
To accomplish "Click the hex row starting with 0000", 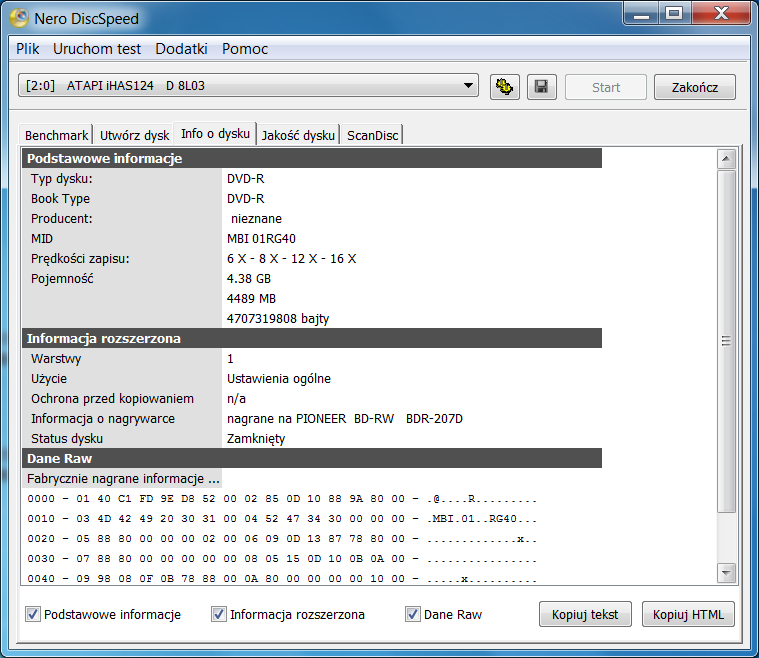I will tap(282, 499).
